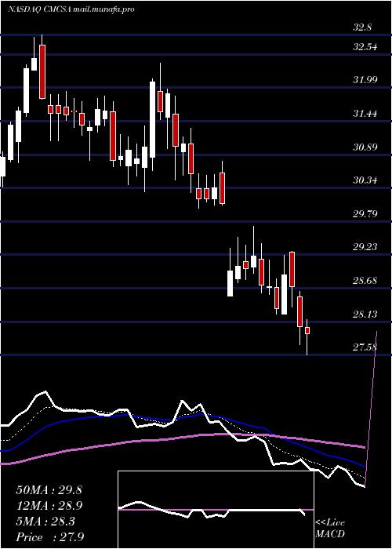Click the Price : 27.9 readout
The width and height of the screenshot is (392, 549).
pos(49,537)
